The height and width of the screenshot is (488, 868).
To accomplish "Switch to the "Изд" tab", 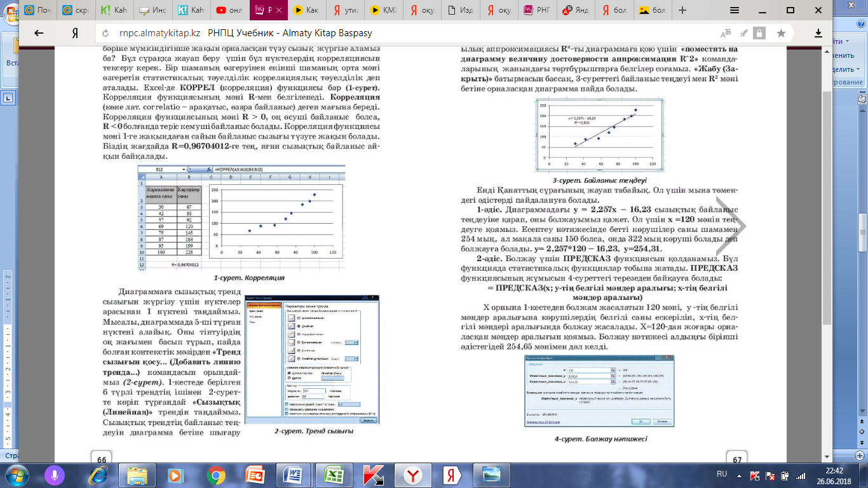I will tap(459, 10).
